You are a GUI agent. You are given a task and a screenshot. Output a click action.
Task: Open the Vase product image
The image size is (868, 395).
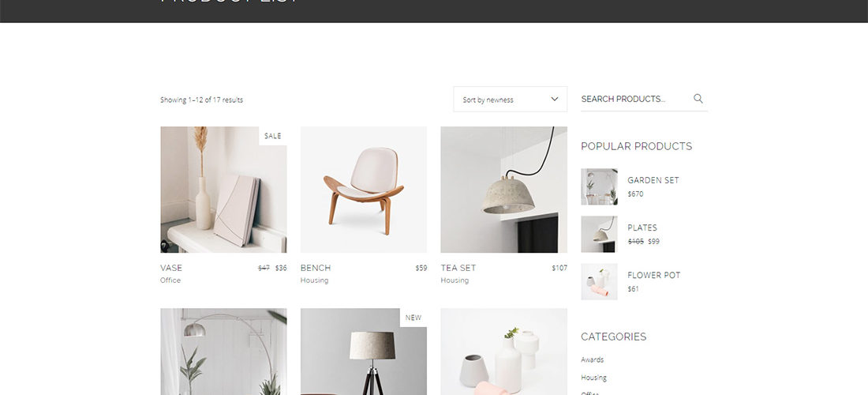pos(223,190)
